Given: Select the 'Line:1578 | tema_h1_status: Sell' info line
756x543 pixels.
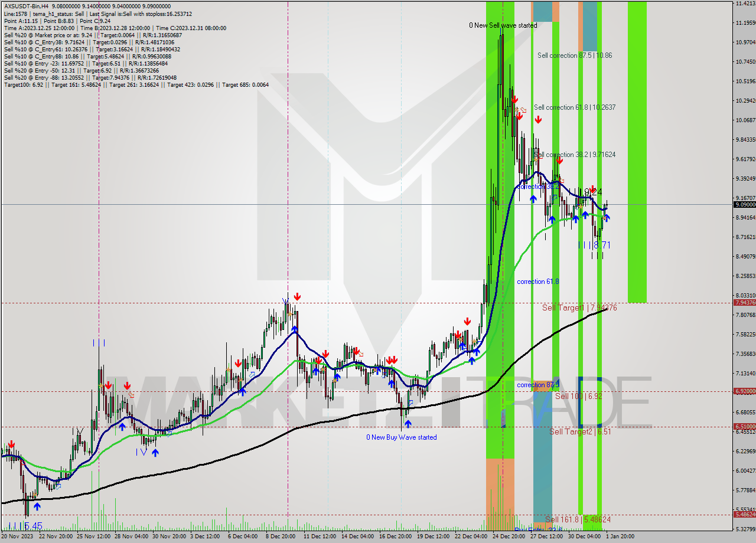Looking at the screenshot, I should point(97,14).
